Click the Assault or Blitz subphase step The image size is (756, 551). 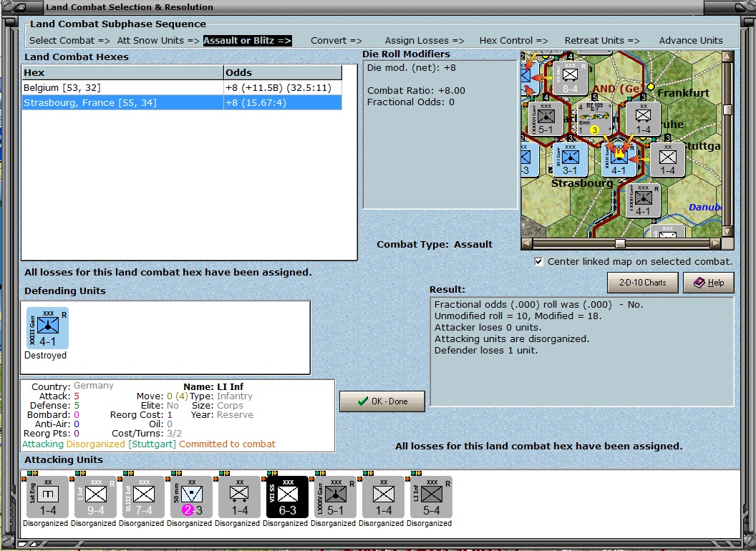[x=247, y=41]
